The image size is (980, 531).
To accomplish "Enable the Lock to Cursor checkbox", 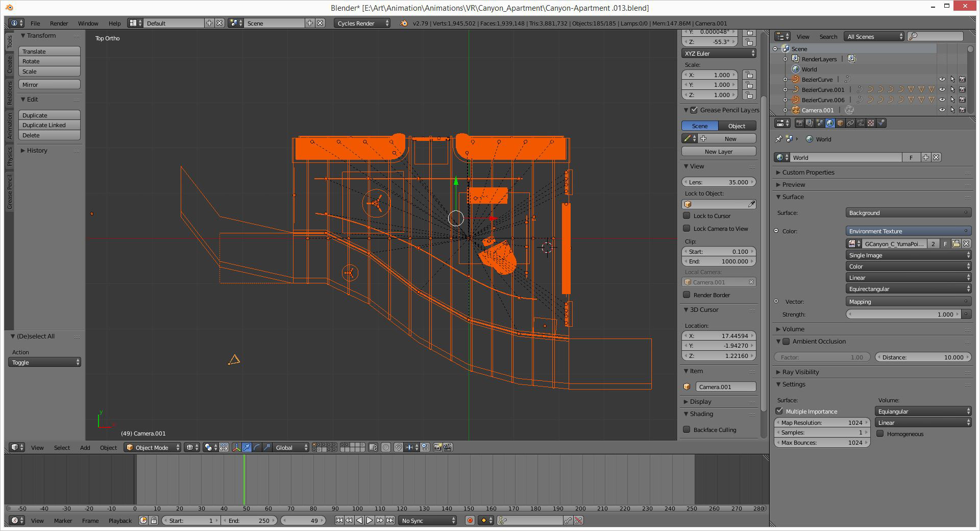I will (x=687, y=216).
